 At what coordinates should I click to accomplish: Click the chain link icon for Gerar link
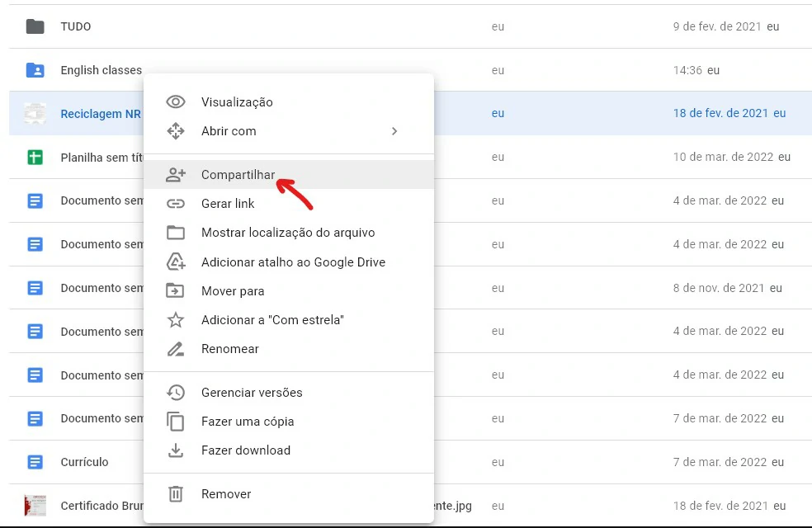[x=176, y=204]
